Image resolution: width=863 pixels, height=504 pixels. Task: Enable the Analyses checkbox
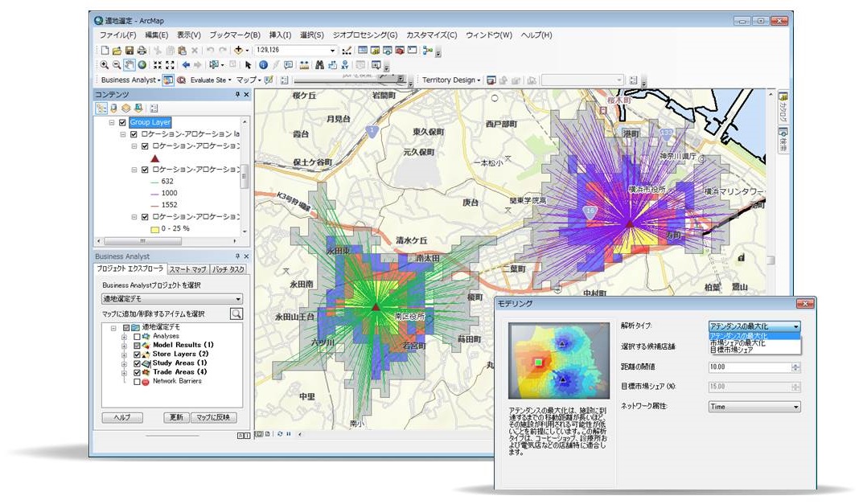pos(137,336)
